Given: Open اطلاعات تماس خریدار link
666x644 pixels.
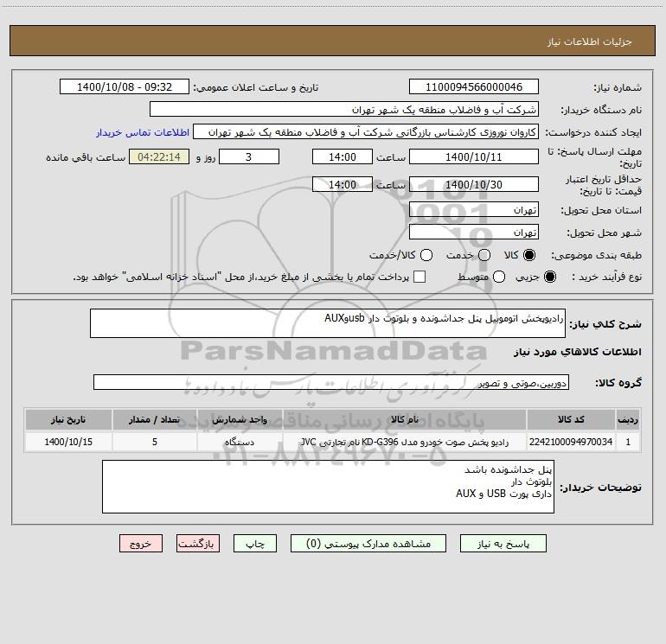Looking at the screenshot, I should click(143, 132).
